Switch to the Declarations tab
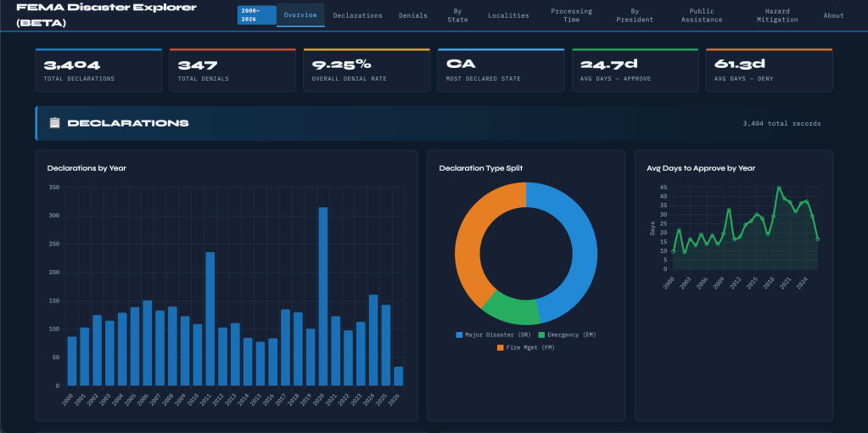This screenshot has height=433, width=868. pos(357,15)
